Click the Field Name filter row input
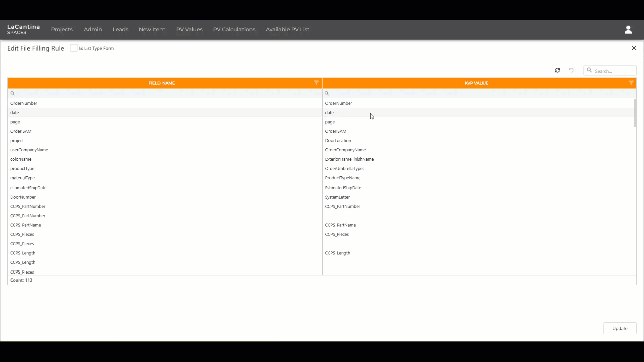 (165, 93)
